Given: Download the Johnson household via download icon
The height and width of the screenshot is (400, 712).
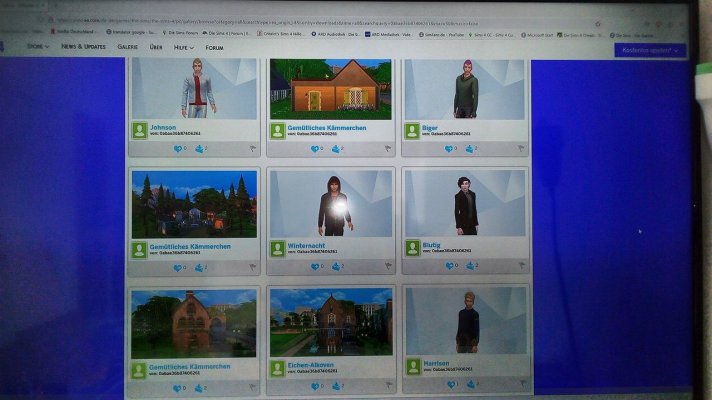Looking at the screenshot, I should tap(199, 149).
